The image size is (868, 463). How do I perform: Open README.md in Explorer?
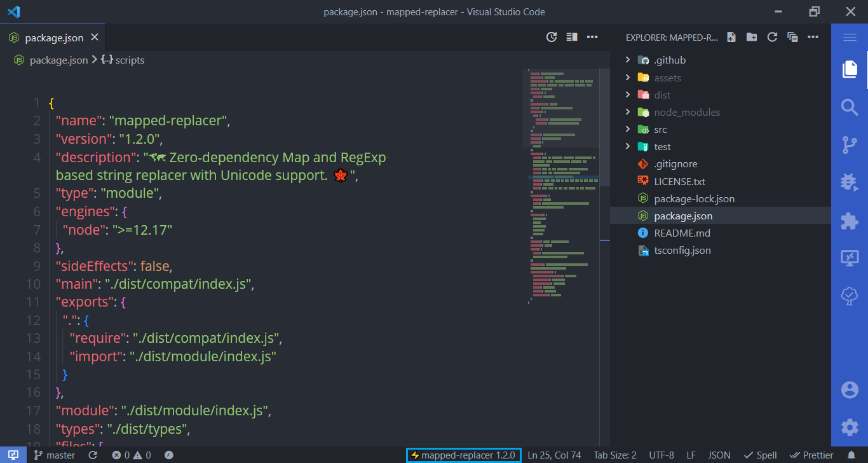pos(720,233)
